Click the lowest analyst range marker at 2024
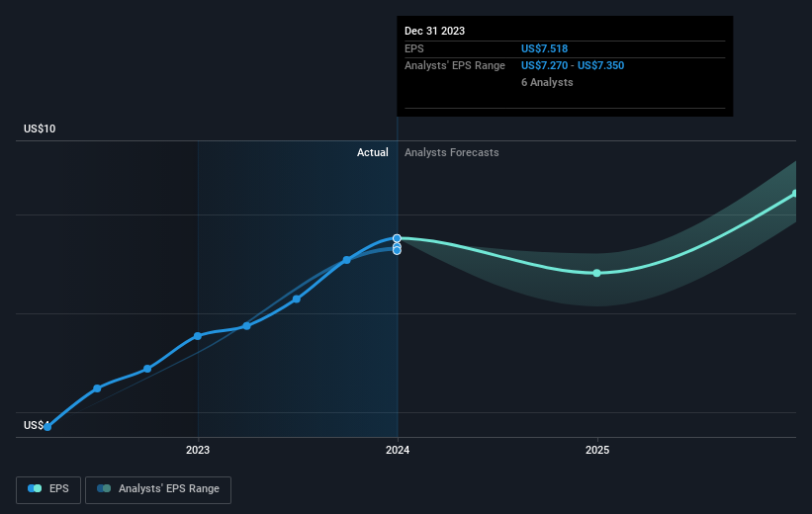This screenshot has height=514, width=812. [397, 250]
